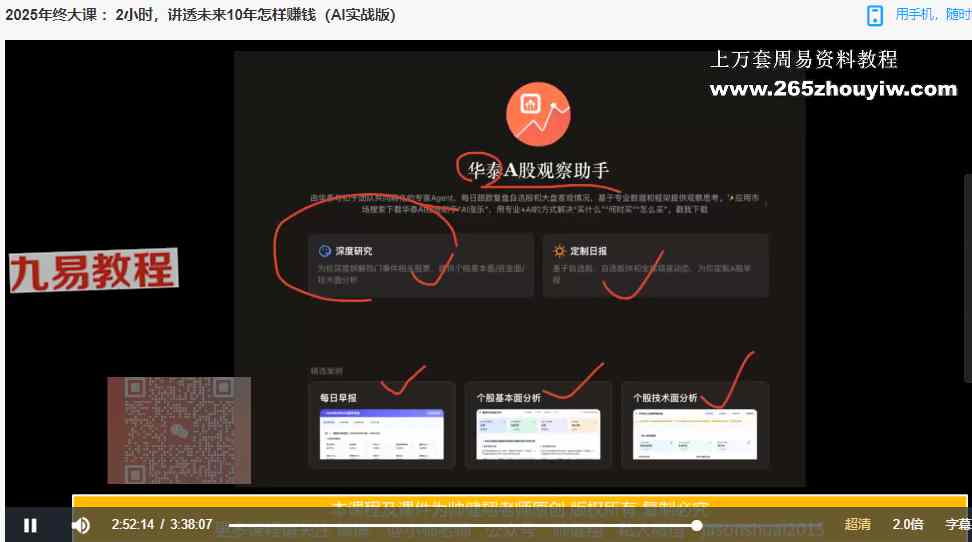The width and height of the screenshot is (972, 542).
Task: Open the 超清 quality dropdown
Action: point(857,524)
